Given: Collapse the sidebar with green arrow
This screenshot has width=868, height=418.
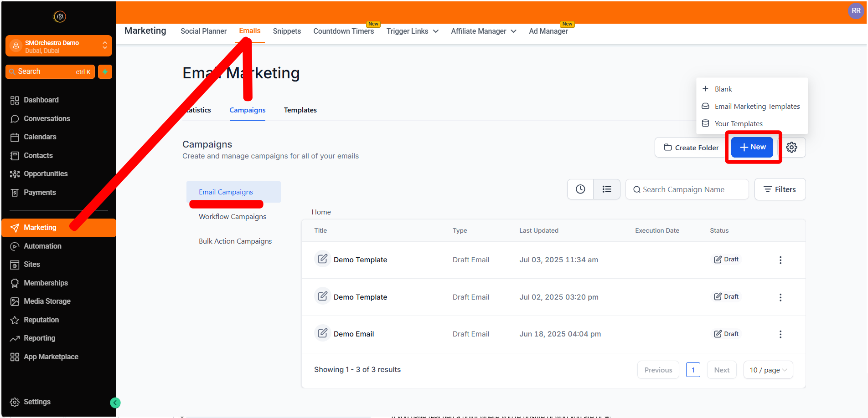Looking at the screenshot, I should [x=115, y=403].
